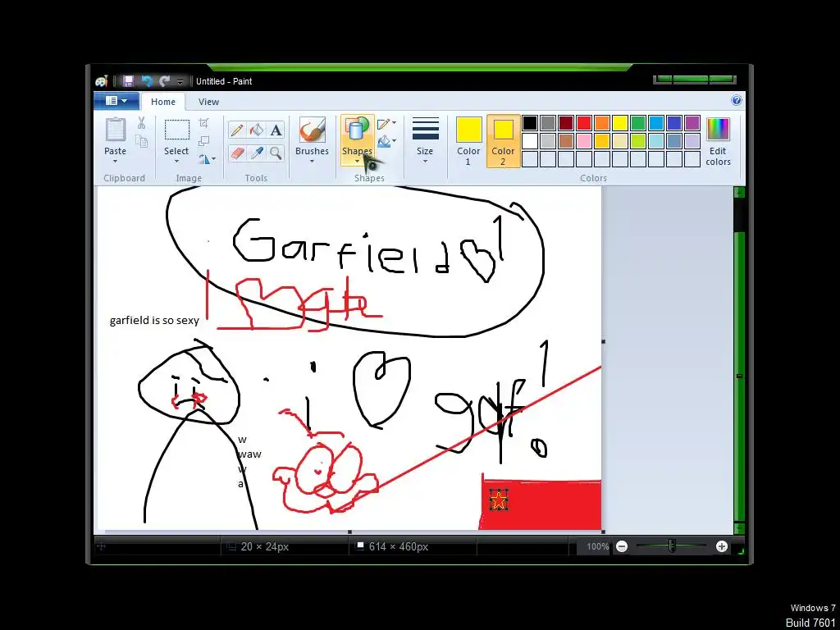This screenshot has height=630, width=840.
Task: Pick the green color swatch
Action: click(x=638, y=123)
